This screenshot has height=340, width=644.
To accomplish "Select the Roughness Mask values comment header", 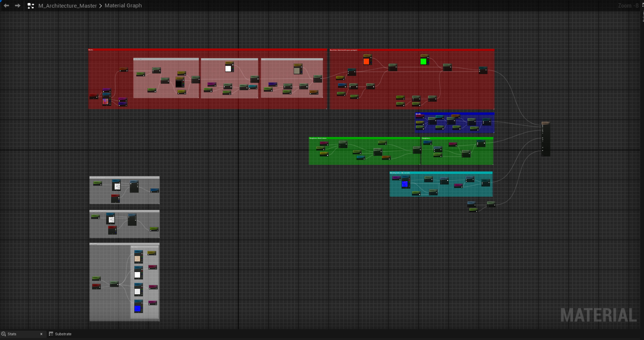I will 364,138.
